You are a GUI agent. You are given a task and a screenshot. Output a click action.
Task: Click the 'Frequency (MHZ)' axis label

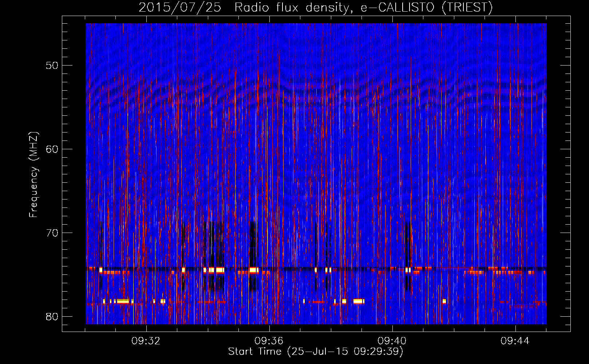pyautogui.click(x=33, y=175)
